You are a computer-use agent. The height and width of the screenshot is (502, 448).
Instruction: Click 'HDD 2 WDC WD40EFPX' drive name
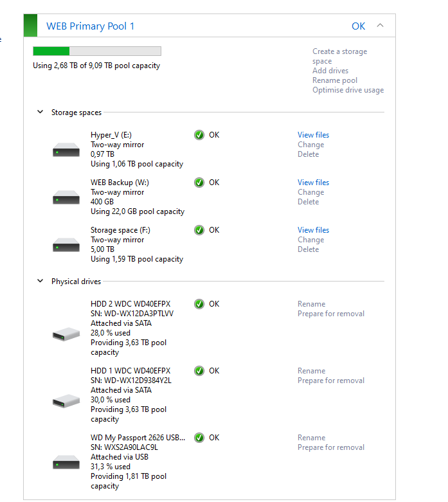[x=130, y=304]
